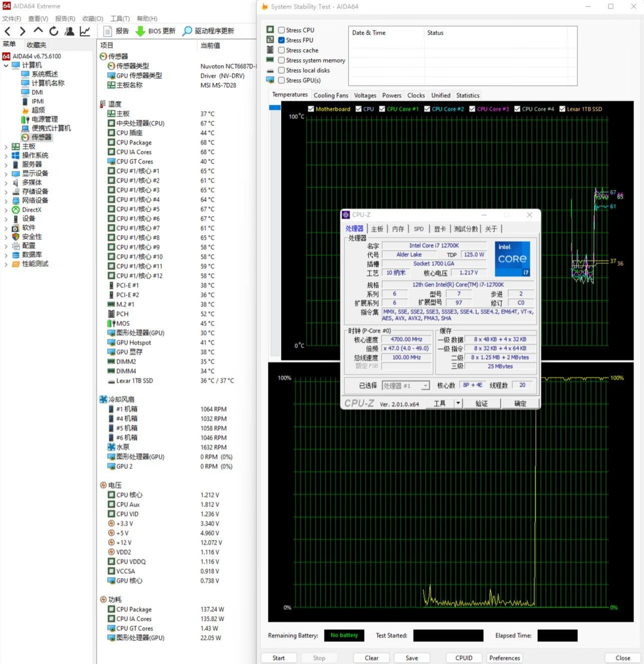Click the 存储设备 storage icon in tree

(x=16, y=192)
